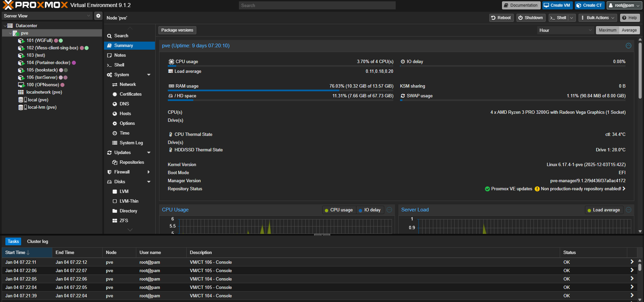Viewport: 644px width, 302px height.
Task: Open the Summary menu item
Action: [x=130, y=46]
